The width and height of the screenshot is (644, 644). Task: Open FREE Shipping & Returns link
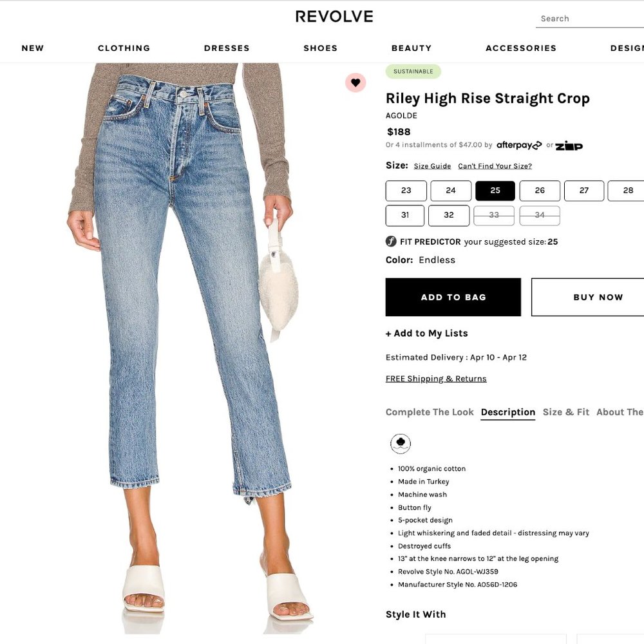[436, 379]
